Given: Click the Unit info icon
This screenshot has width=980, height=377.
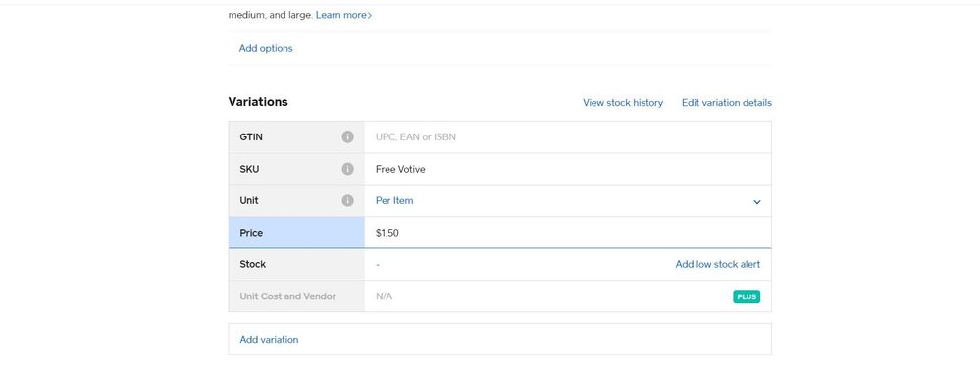Looking at the screenshot, I should pos(347,200).
